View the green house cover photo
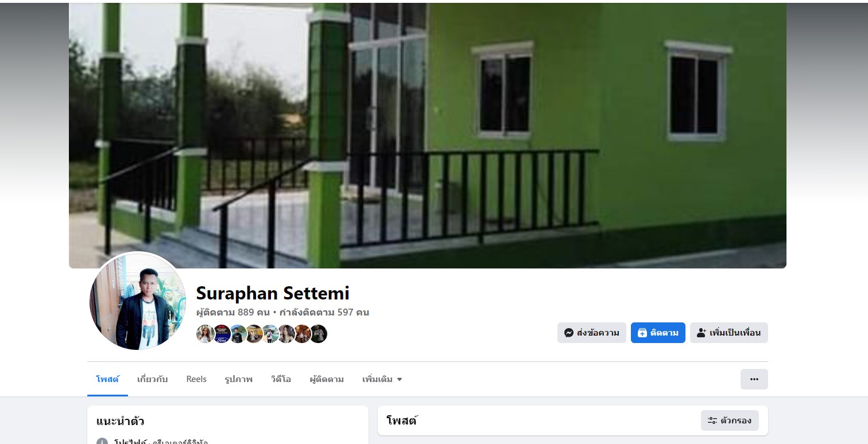 coord(428,135)
